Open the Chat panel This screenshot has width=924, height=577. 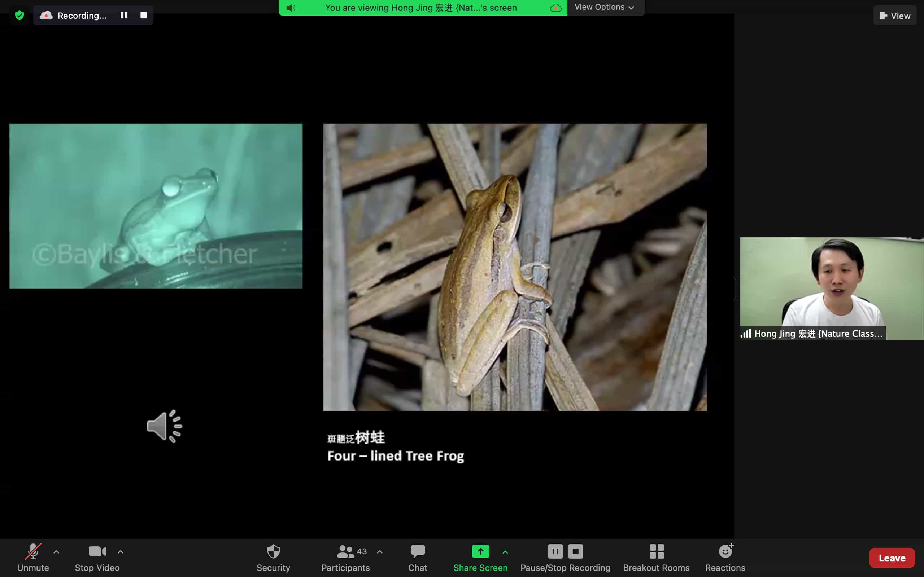pos(417,558)
